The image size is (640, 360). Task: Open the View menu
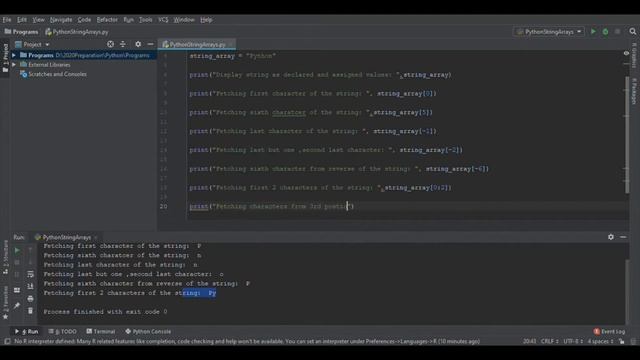point(38,20)
